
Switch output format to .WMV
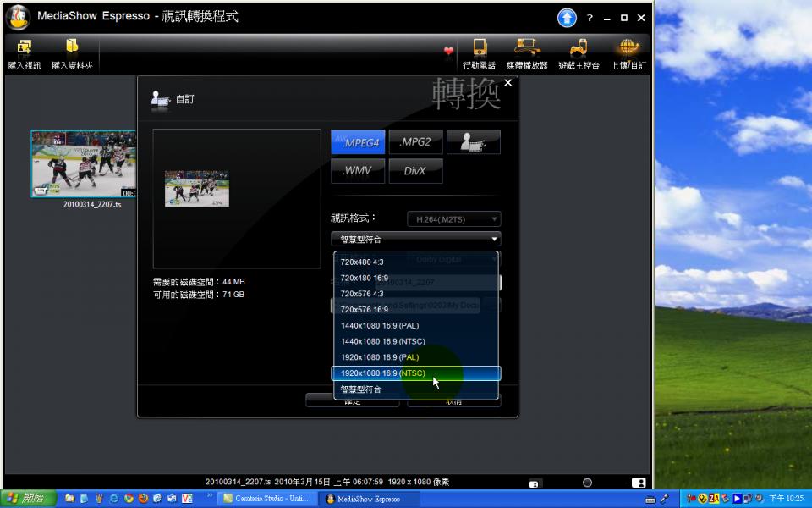(x=358, y=171)
